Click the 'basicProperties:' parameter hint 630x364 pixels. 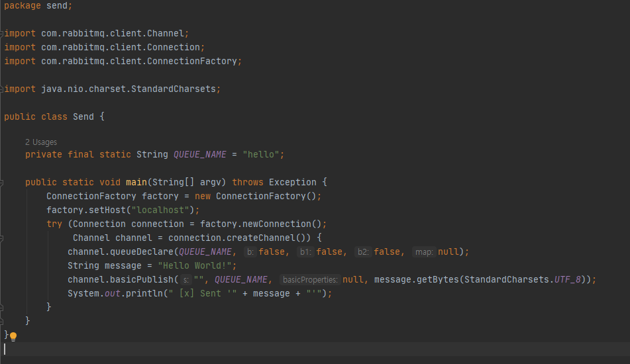coord(310,280)
